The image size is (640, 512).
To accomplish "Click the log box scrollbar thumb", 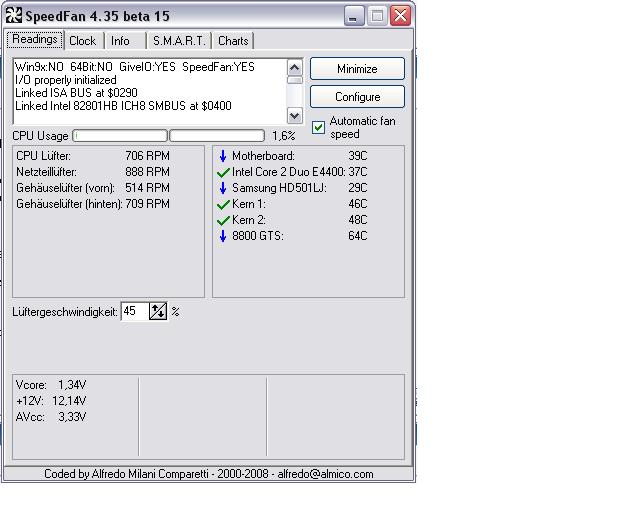I will [295, 80].
